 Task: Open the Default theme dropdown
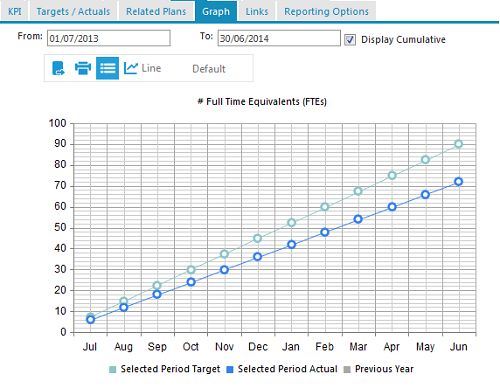[x=209, y=69]
